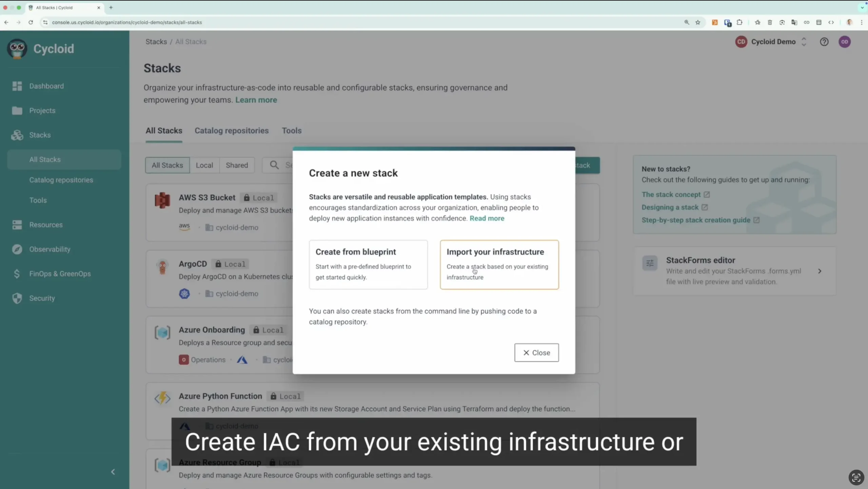Click the Kubernetes icon under ArgoCD
This screenshot has width=868, height=489.
coord(184,294)
